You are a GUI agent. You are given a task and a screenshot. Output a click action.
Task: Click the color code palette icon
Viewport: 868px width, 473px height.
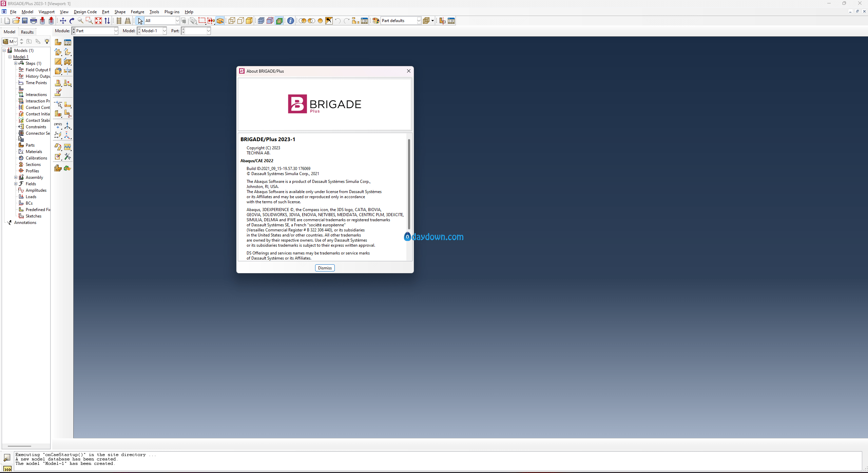(376, 21)
